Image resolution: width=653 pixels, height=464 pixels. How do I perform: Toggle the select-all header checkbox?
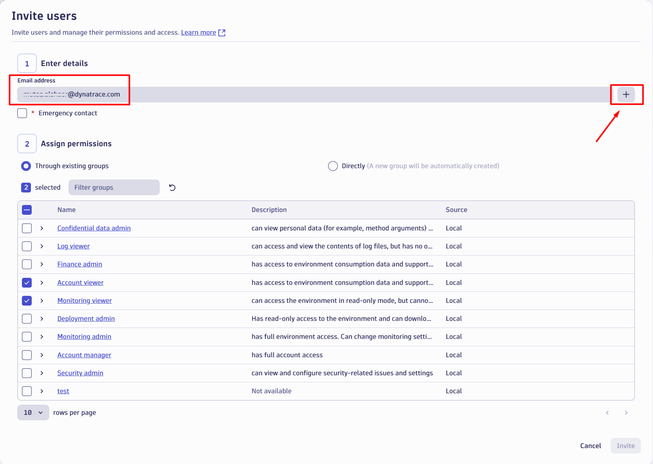point(27,210)
